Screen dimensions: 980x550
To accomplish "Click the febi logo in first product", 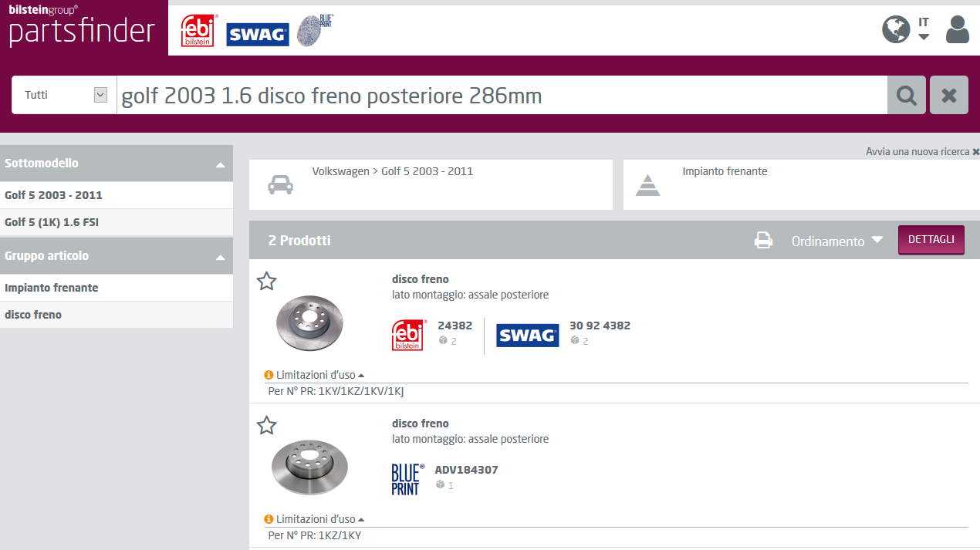I will tap(408, 336).
